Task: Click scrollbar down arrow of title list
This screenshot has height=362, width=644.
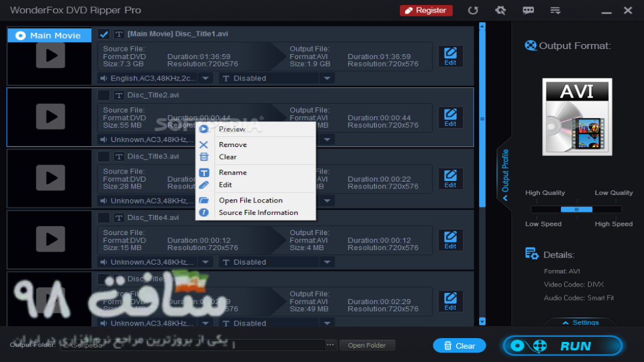Action: coord(482,321)
